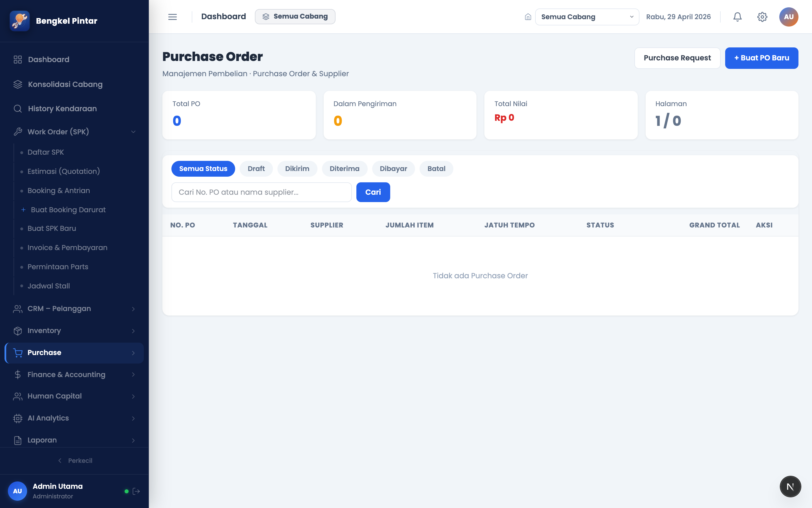The height and width of the screenshot is (508, 812).
Task: Click the AU avatar in sidebar footer
Action: click(x=17, y=491)
